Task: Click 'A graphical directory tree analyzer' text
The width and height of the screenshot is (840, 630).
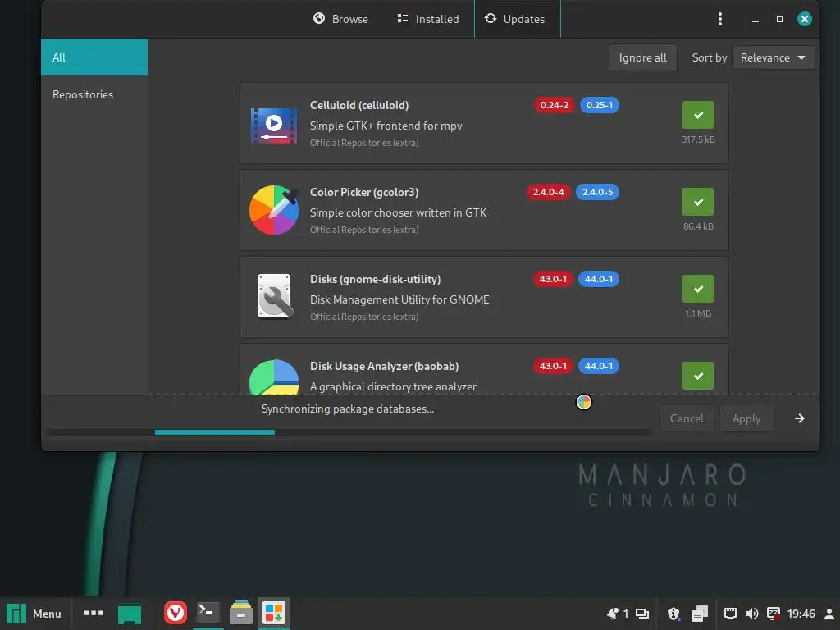Action: 393,386
